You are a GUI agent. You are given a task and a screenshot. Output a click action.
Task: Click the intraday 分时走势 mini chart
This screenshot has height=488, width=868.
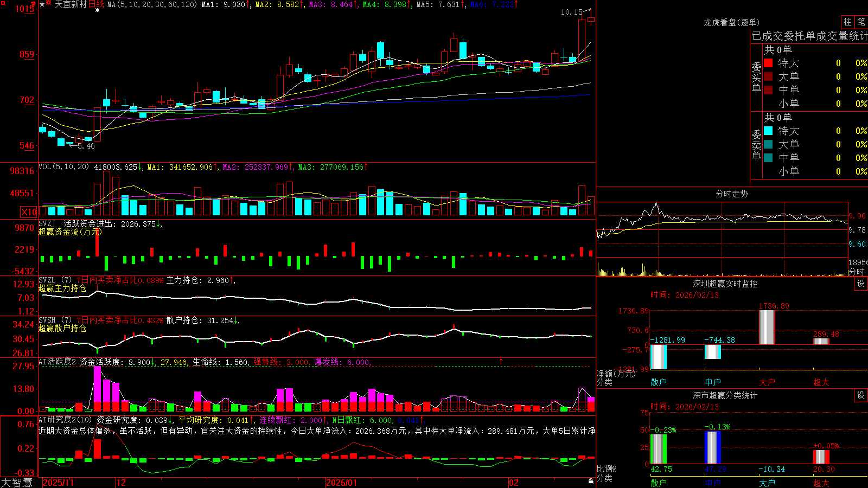click(x=722, y=229)
